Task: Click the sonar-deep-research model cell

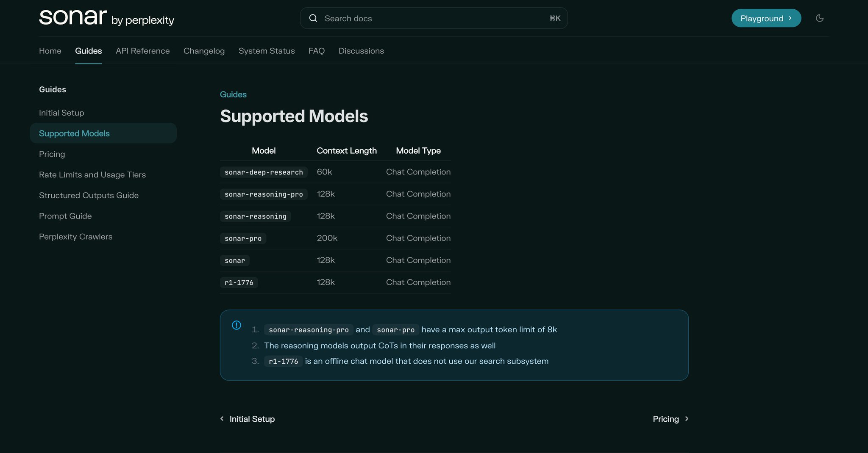Action: (264, 172)
